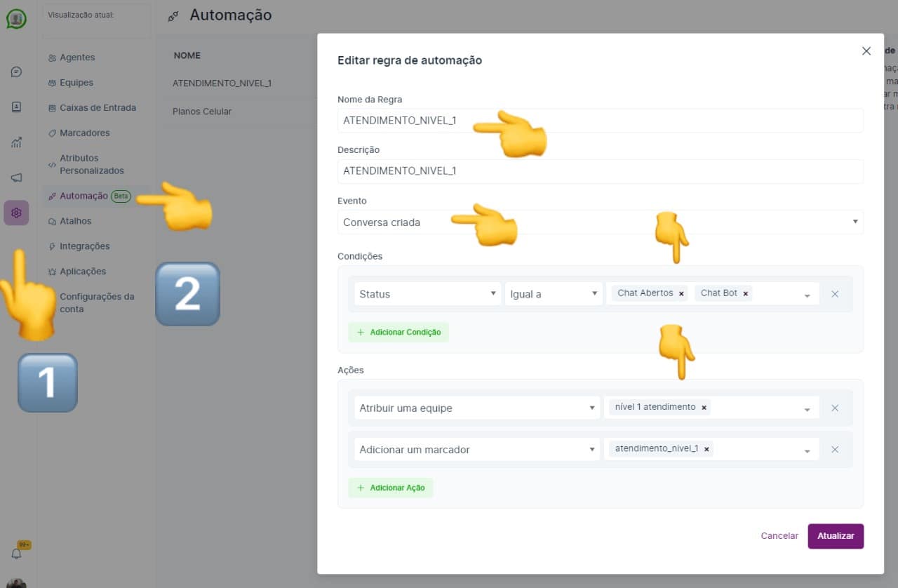Click the profile avatar at the top

coord(17,19)
